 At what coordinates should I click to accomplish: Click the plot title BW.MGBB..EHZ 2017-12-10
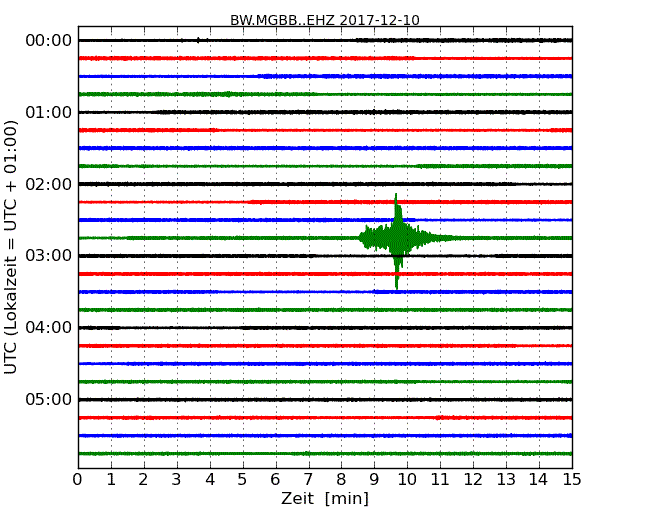point(325,20)
